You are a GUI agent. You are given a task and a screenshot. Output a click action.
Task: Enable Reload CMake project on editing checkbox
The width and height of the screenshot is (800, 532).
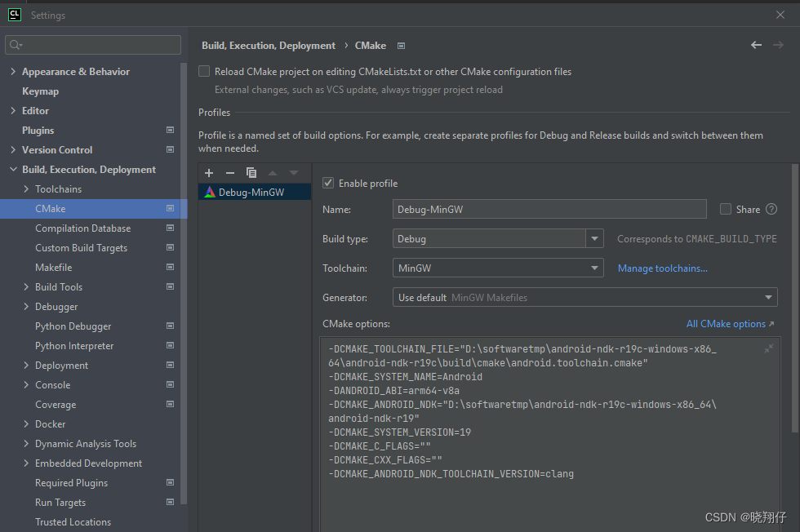pos(204,72)
